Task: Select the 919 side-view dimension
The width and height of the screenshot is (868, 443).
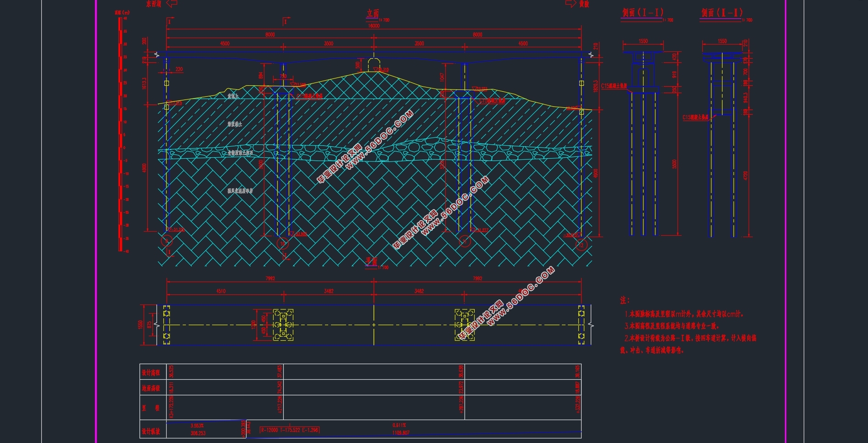Action: pyautogui.click(x=674, y=74)
